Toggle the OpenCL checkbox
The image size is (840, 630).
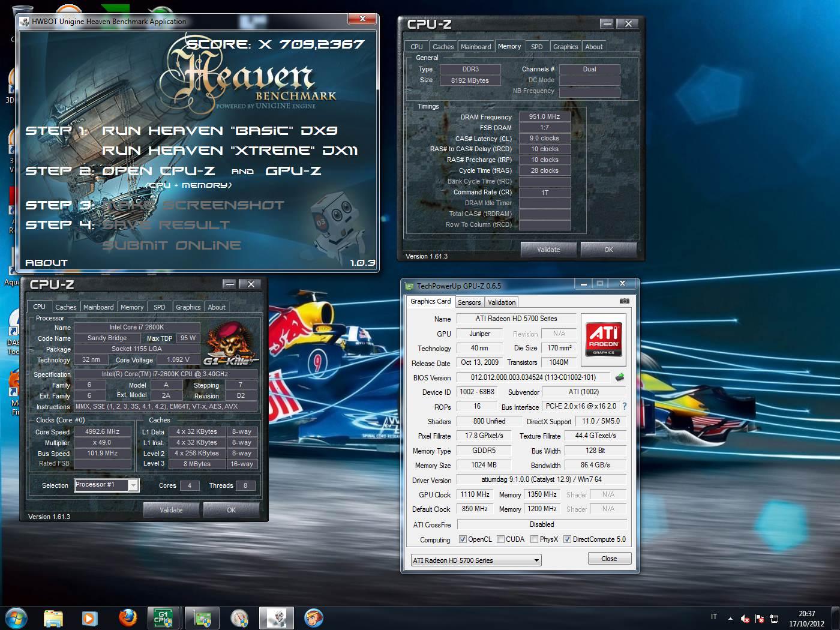pyautogui.click(x=463, y=539)
